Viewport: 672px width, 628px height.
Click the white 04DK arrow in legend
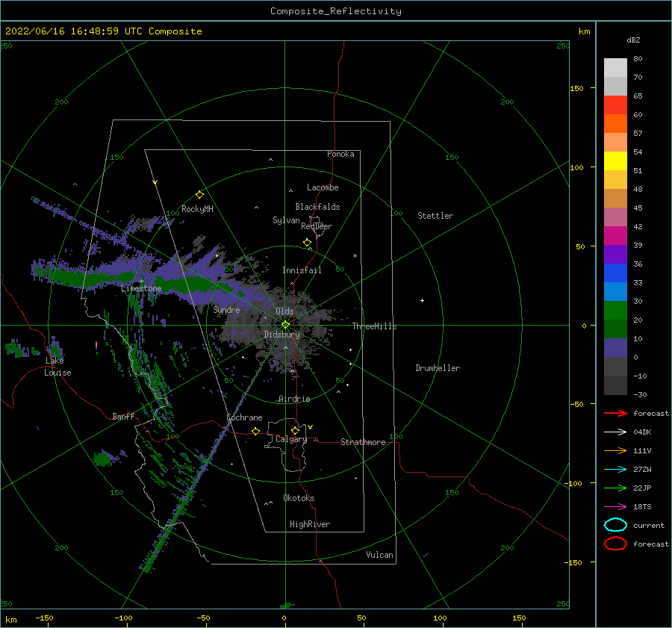pos(615,432)
